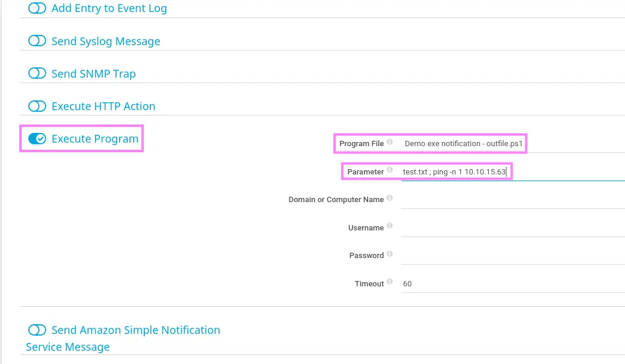This screenshot has width=625, height=364.
Task: Focus the Domain or Computer Name field
Action: coord(511,200)
